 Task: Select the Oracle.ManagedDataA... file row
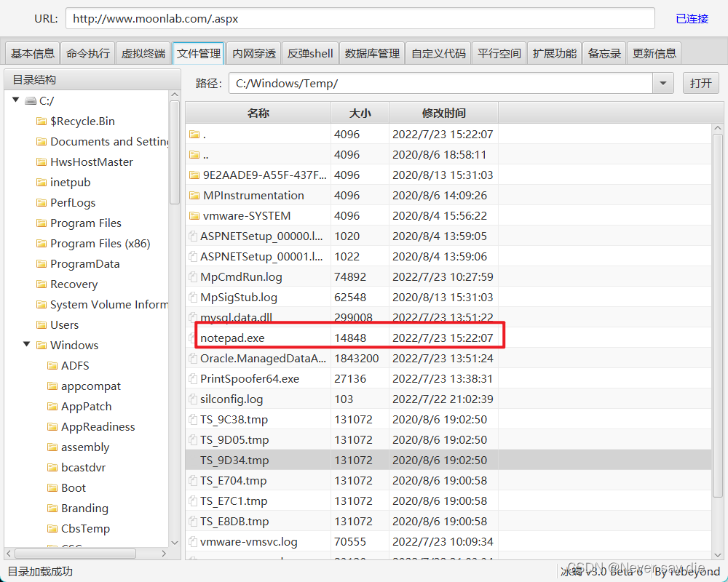tap(448, 359)
